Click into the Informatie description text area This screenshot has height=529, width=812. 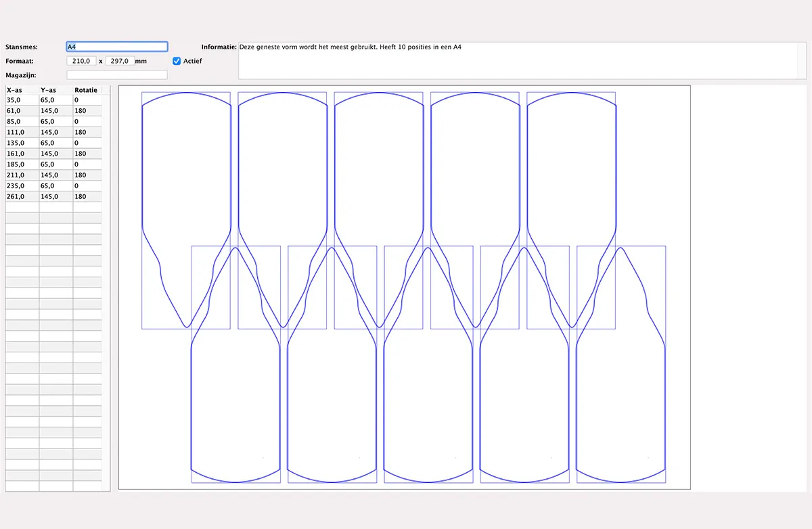[x=518, y=61]
